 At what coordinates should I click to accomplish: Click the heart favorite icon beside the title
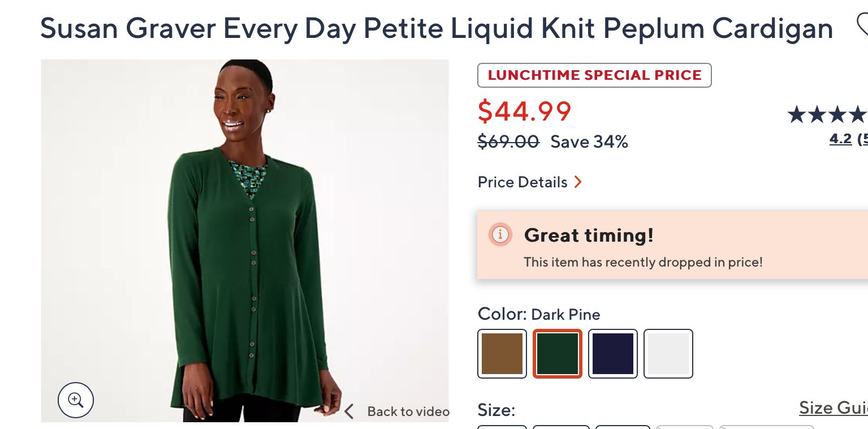[862, 25]
